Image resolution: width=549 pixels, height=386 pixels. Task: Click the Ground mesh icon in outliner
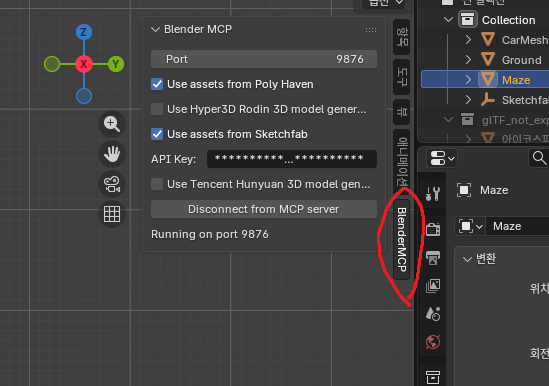click(x=488, y=60)
